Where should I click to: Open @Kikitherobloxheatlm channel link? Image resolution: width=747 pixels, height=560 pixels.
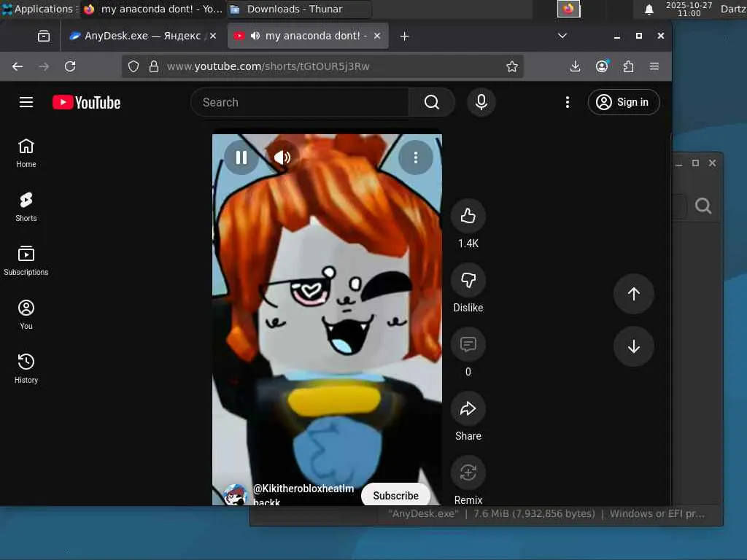pyautogui.click(x=303, y=494)
